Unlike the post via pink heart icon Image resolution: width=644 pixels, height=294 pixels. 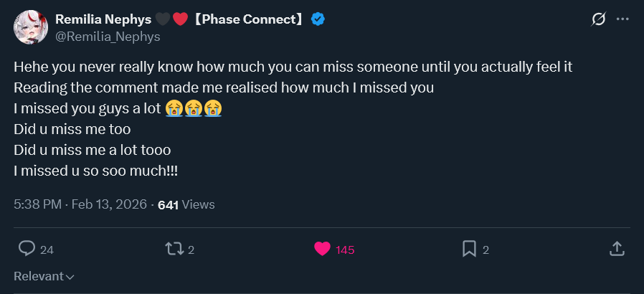pos(322,249)
